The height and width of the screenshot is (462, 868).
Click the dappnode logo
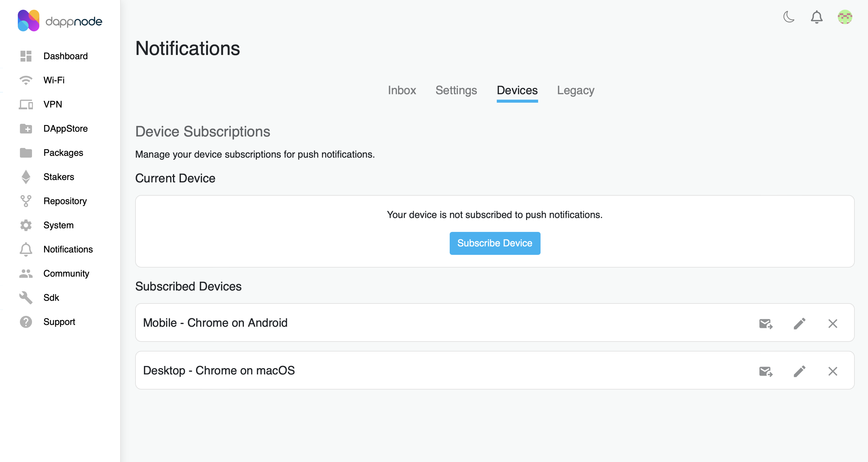coord(60,21)
